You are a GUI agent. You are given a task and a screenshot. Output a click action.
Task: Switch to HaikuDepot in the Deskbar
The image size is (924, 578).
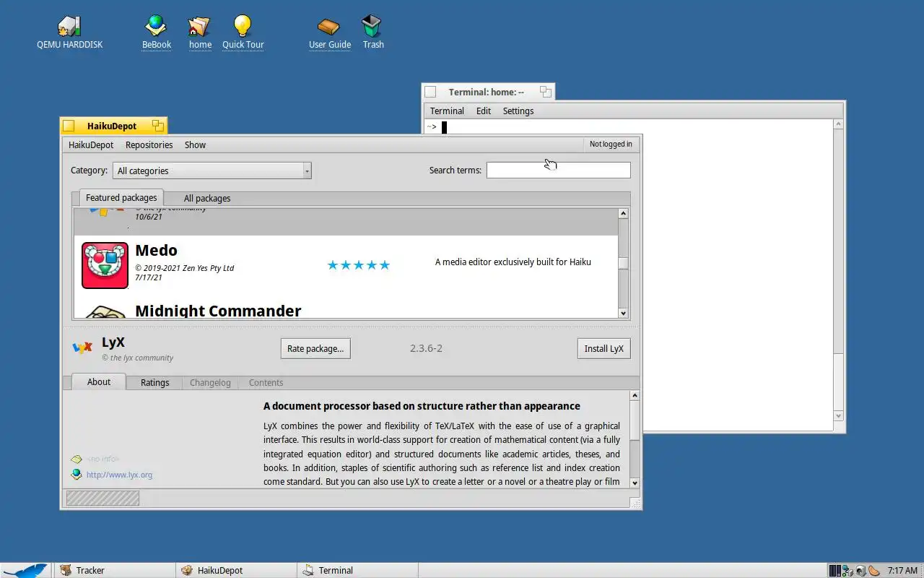[236, 570]
